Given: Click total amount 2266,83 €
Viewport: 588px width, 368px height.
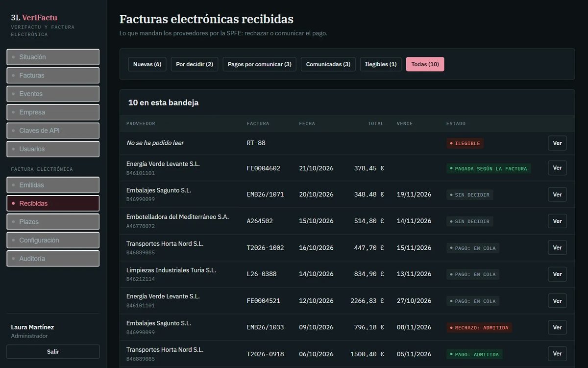Looking at the screenshot, I should pos(367,301).
